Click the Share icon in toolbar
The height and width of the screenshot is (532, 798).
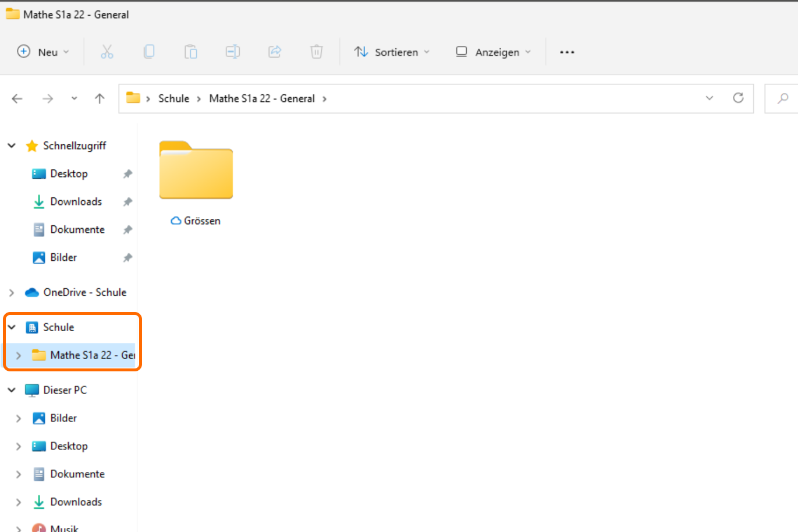pos(275,52)
